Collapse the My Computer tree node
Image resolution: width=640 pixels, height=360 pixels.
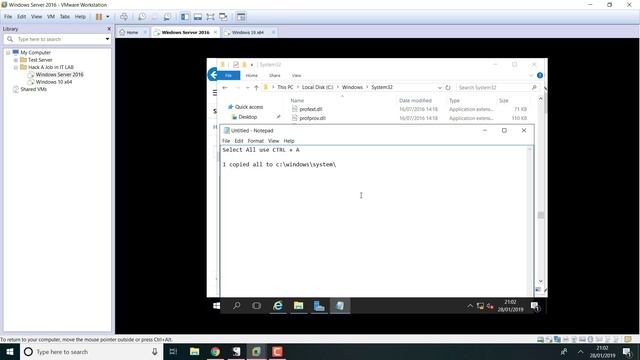coord(8,53)
